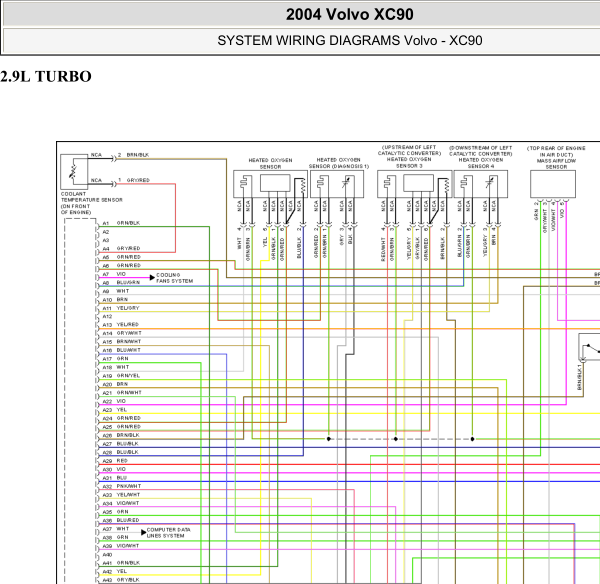The image size is (600, 584).
Task: Click pin A36 BLU/RED label
Action: tap(121, 520)
